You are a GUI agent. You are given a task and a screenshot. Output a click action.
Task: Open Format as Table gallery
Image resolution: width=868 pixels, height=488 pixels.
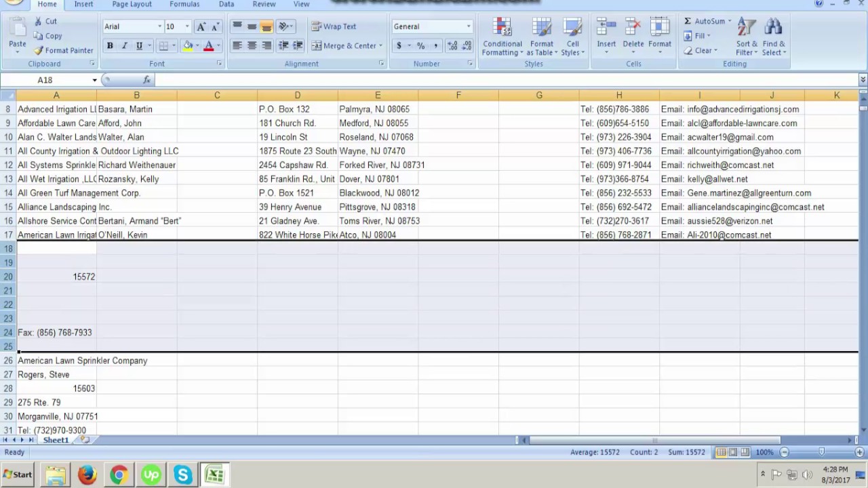click(x=541, y=37)
